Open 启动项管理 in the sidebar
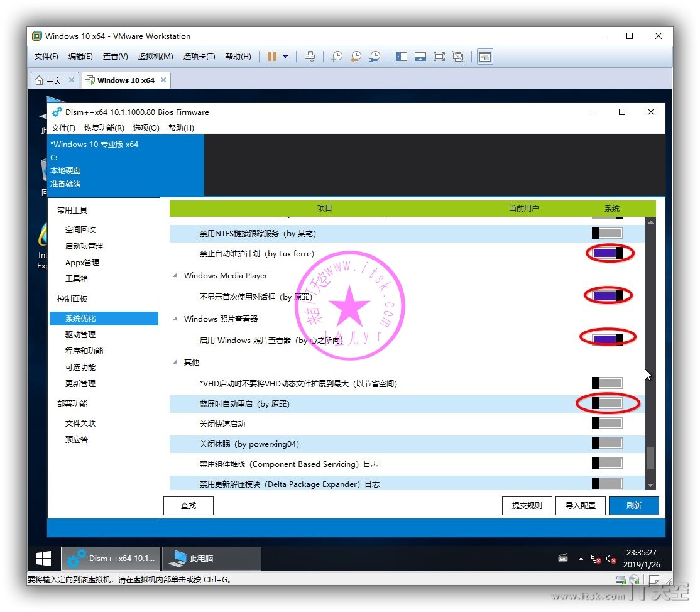This screenshot has width=700, height=612. click(x=84, y=246)
